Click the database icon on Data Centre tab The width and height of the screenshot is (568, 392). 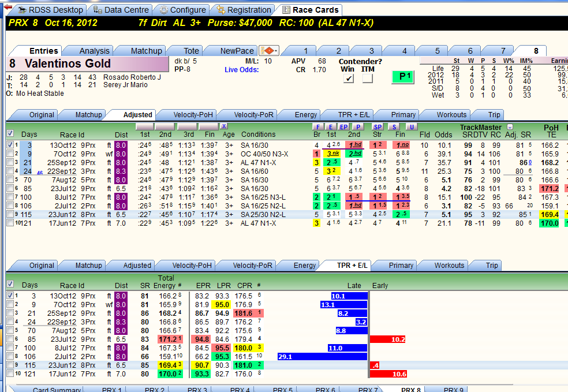click(x=98, y=10)
